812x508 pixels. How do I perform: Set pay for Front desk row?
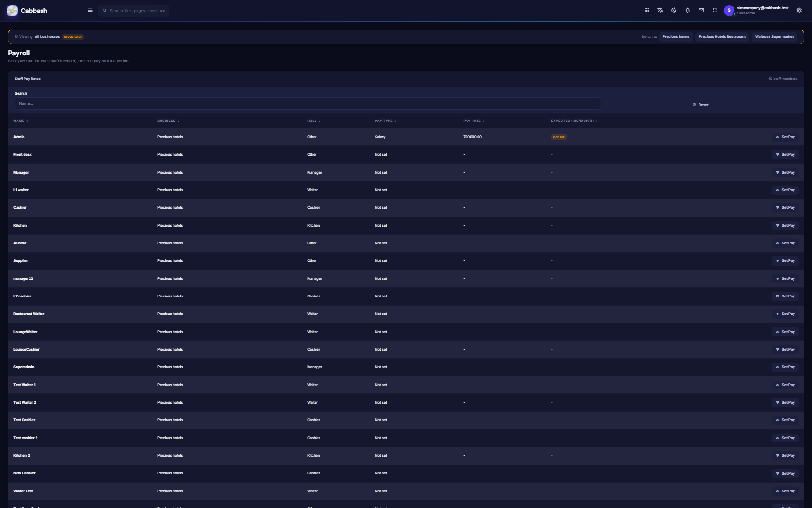coord(785,155)
